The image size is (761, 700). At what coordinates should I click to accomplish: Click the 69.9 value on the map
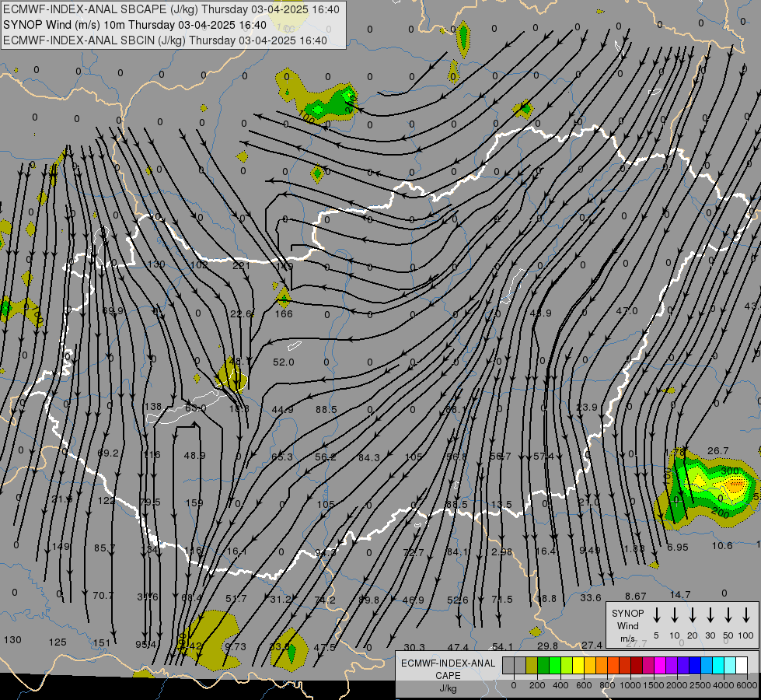pos(113,311)
